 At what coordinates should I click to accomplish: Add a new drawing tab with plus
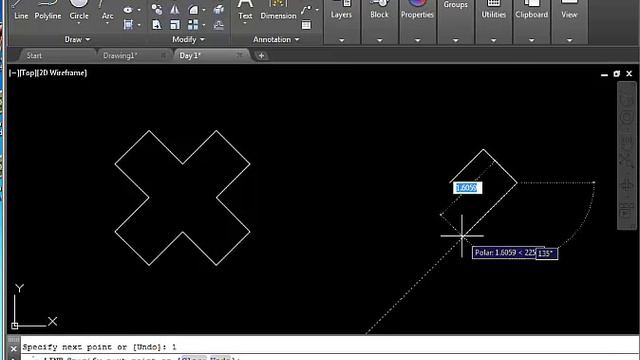click(x=261, y=56)
